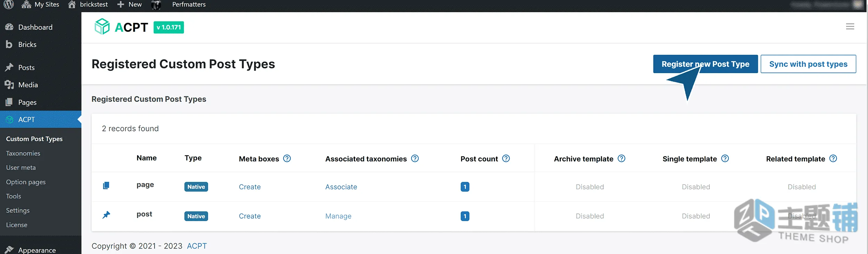Viewport: 868px width, 254px height.
Task: Open ACPT Settings submenu item
Action: click(x=18, y=210)
